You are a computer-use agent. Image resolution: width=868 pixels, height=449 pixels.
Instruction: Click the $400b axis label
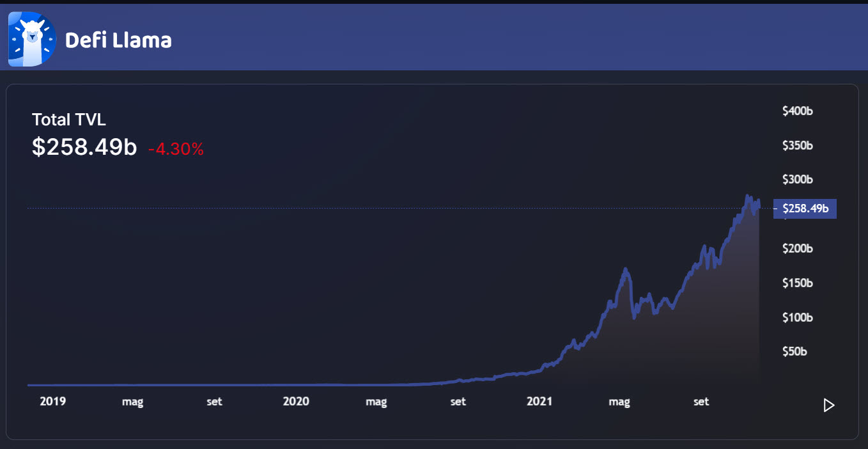798,111
